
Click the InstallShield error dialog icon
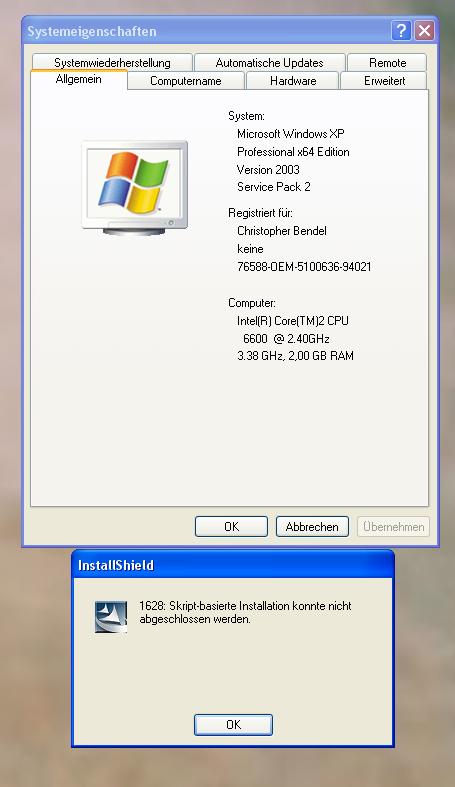coord(111,616)
